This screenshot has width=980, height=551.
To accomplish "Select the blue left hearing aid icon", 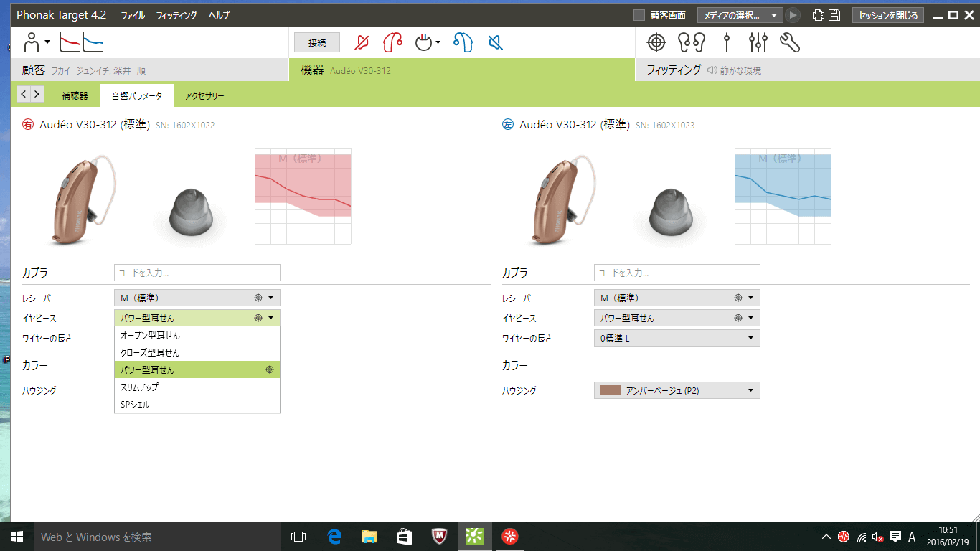I will 463,43.
